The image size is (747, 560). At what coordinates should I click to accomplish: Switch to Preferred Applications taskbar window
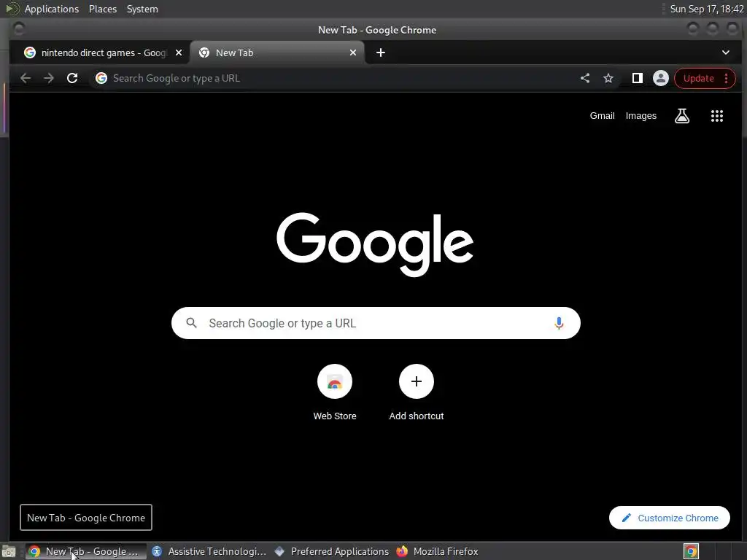point(332,551)
